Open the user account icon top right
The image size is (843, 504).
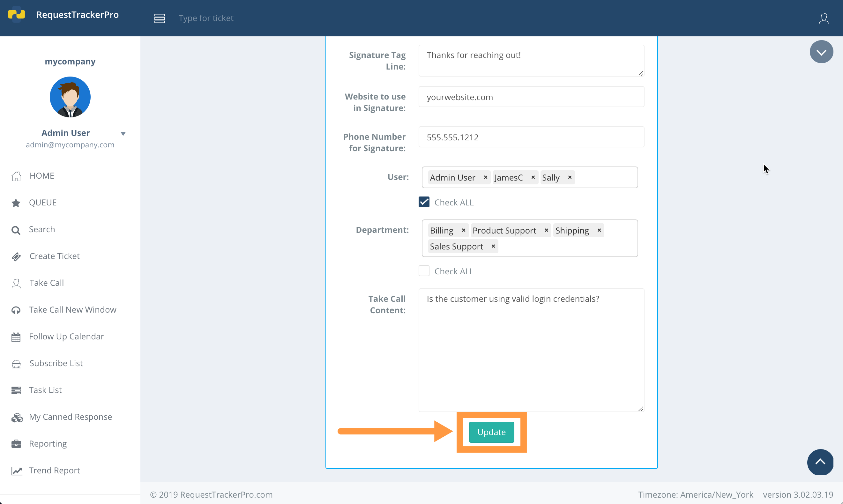tap(824, 18)
